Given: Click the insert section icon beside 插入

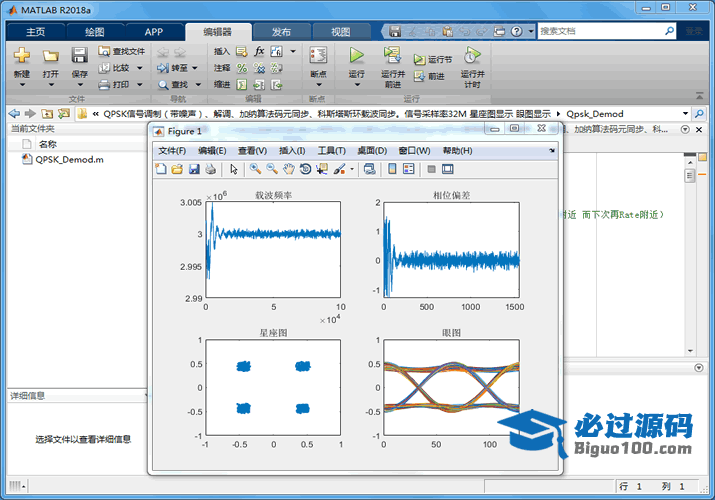Looking at the screenshot, I should [x=242, y=51].
